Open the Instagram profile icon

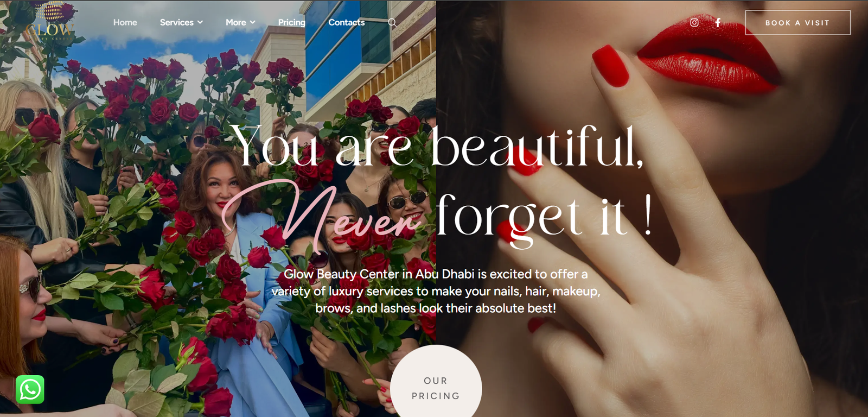694,22
